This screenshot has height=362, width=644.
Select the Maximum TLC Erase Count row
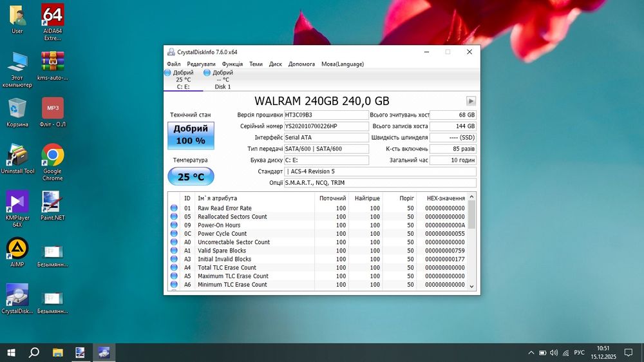(317, 276)
